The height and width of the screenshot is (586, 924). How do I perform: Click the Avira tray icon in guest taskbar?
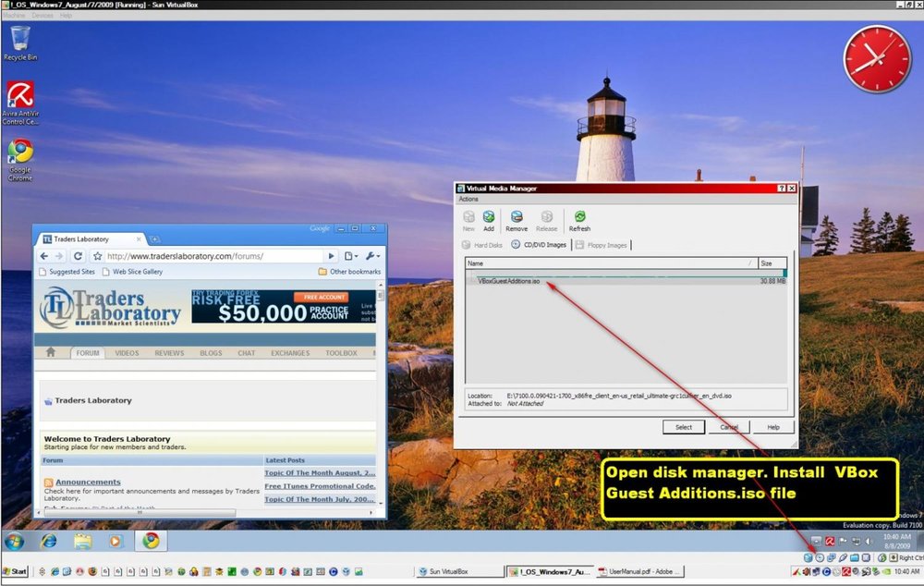[830, 541]
